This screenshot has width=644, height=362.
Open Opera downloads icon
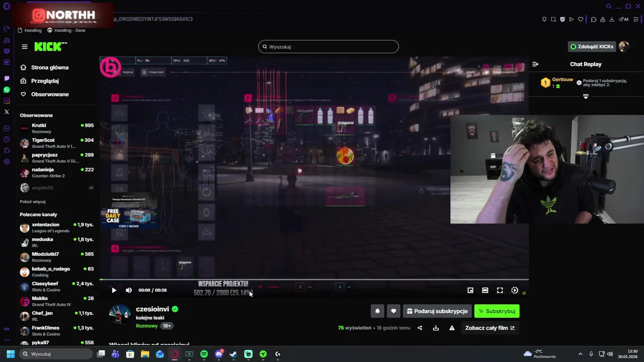(x=612, y=19)
